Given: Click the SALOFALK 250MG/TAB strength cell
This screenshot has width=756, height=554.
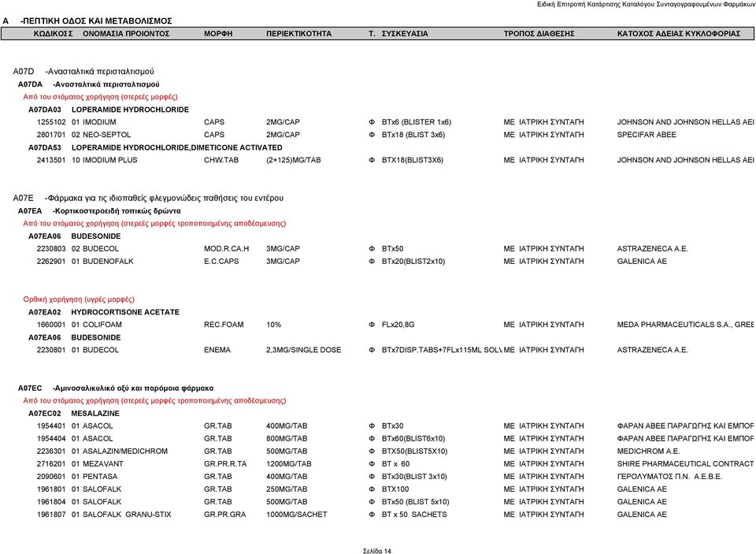Looking at the screenshot, I should click(287, 489).
